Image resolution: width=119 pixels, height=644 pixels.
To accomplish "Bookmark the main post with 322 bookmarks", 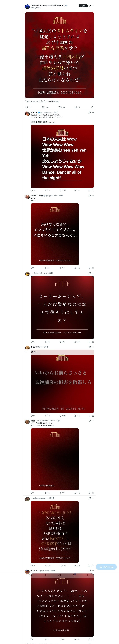I will 78,107.
